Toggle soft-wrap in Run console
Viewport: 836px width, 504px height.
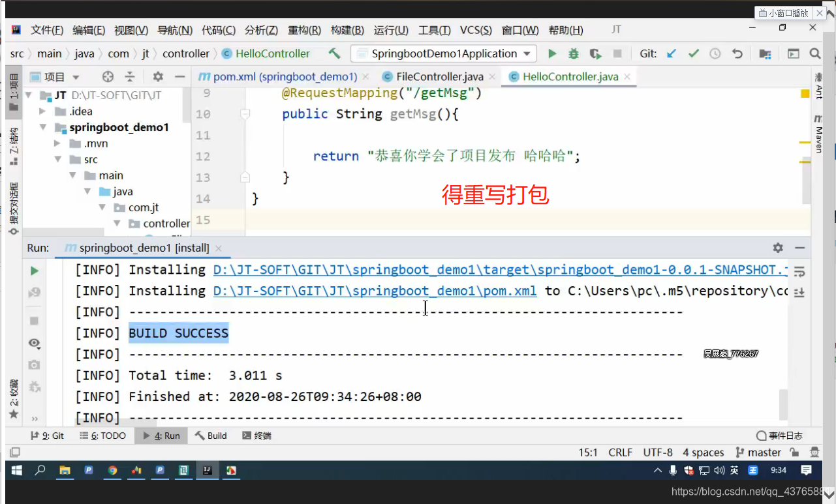click(799, 271)
